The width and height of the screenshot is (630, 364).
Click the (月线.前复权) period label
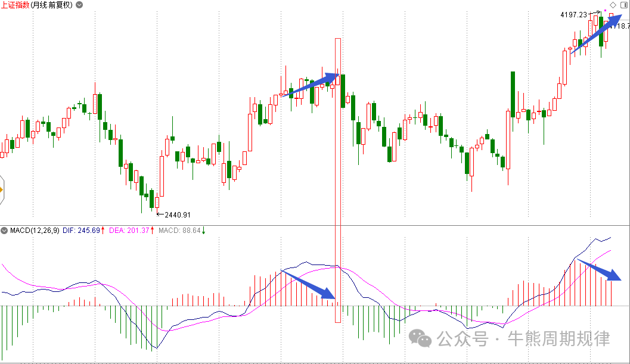[x=52, y=5]
